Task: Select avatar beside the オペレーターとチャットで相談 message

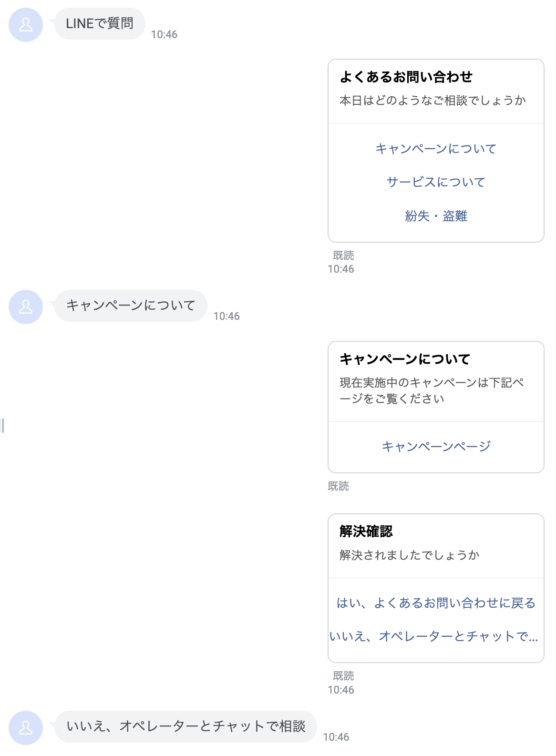Action: click(26, 728)
